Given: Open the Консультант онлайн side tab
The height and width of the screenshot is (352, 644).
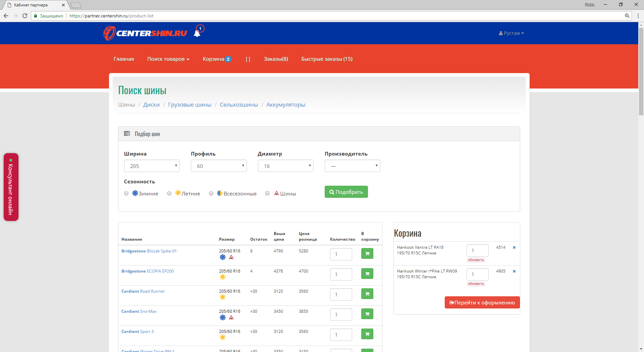Looking at the screenshot, I should (x=11, y=187).
